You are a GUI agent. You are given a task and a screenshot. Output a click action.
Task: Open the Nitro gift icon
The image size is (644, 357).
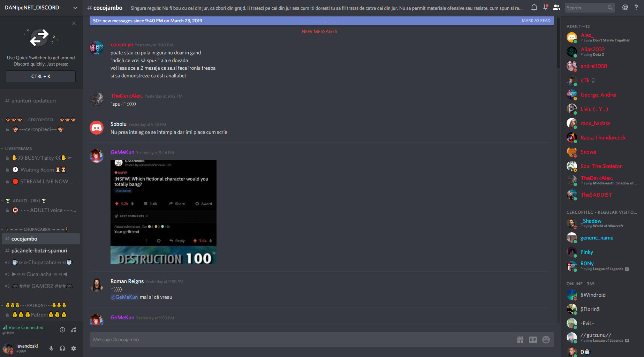[520, 340]
